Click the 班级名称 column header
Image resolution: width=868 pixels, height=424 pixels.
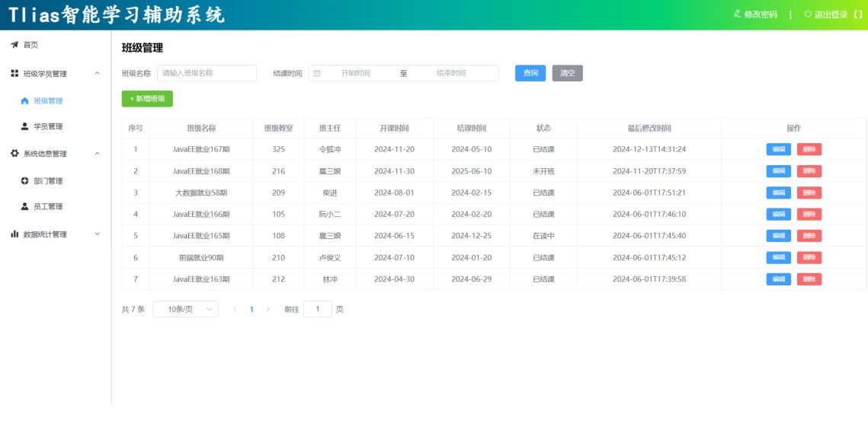(201, 128)
